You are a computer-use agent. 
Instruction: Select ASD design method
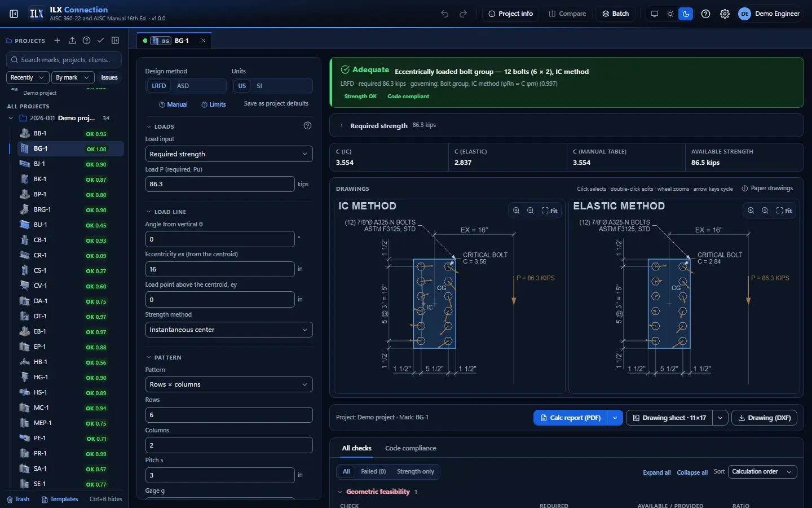click(x=183, y=86)
